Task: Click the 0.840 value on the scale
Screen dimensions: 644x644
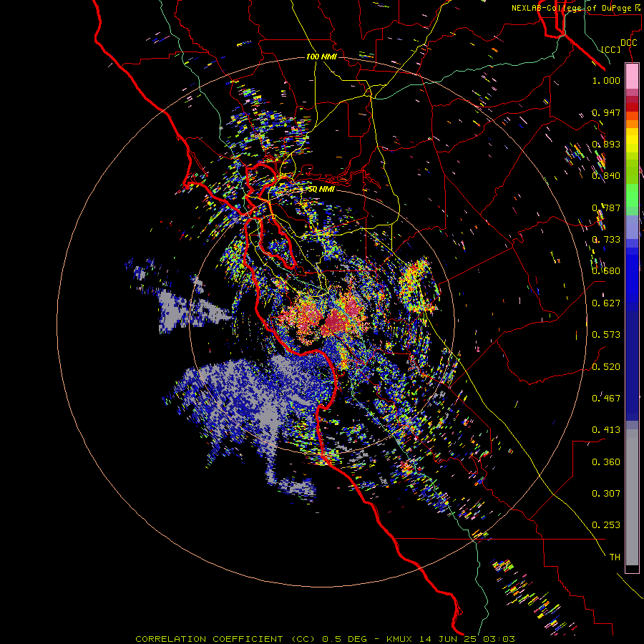Action: (x=606, y=176)
